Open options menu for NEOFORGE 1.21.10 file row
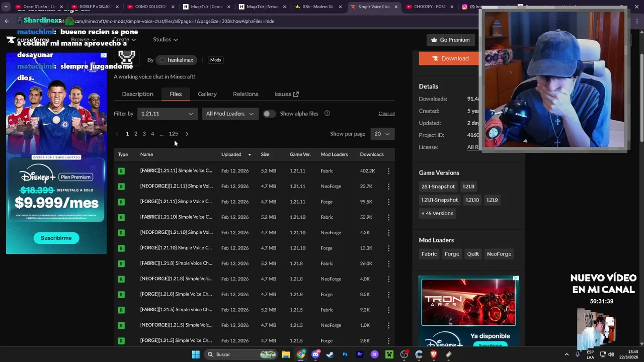 pyautogui.click(x=388, y=233)
